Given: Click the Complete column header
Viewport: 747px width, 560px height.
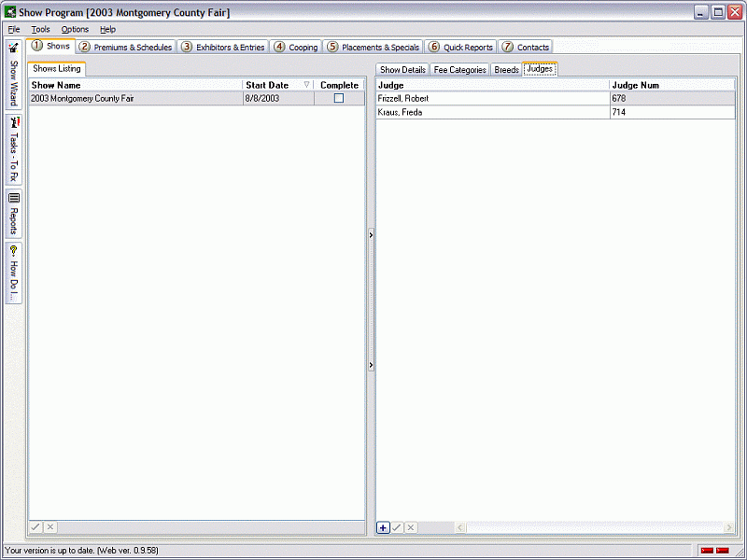Looking at the screenshot, I should pos(339,85).
